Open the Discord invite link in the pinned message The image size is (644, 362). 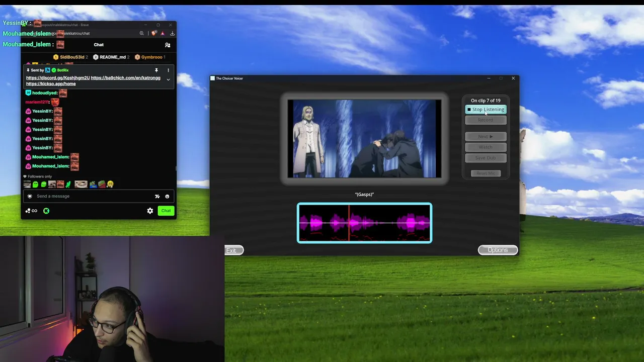click(x=58, y=78)
